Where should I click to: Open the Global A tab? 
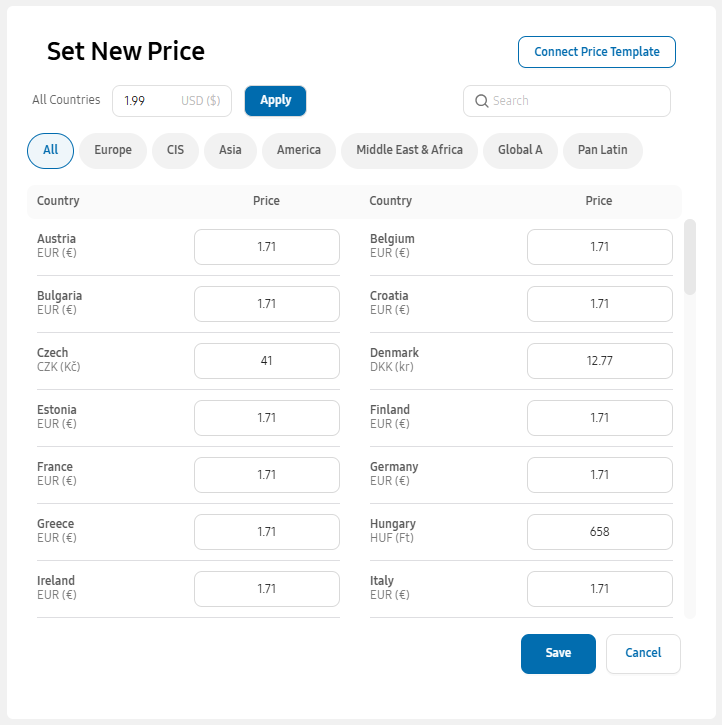click(x=520, y=150)
